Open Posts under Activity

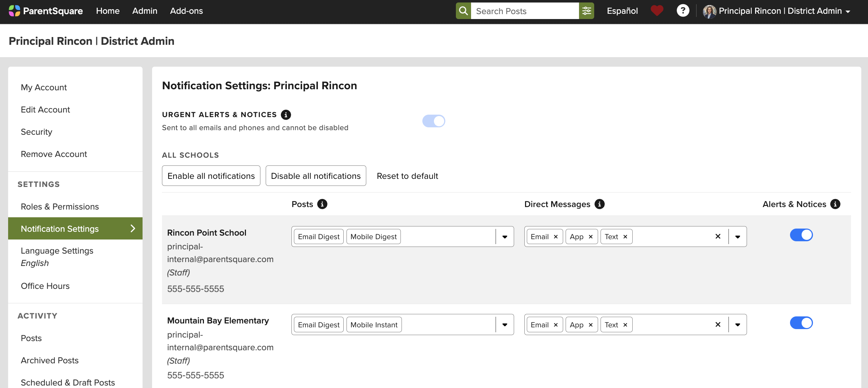(31, 338)
